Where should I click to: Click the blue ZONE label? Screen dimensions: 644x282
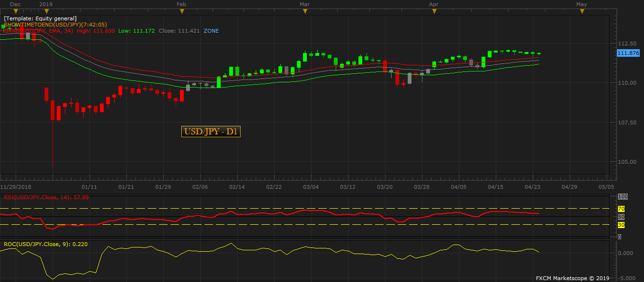pyautogui.click(x=211, y=31)
